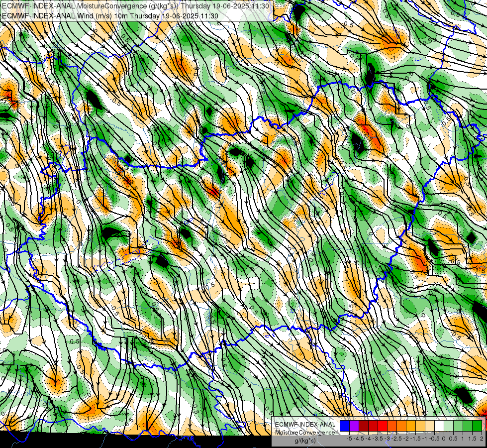Image resolution: width=487 pixels, height=448 pixels.
Task: Click the g/(kg*s) unit label in legend
Action: coord(305,441)
